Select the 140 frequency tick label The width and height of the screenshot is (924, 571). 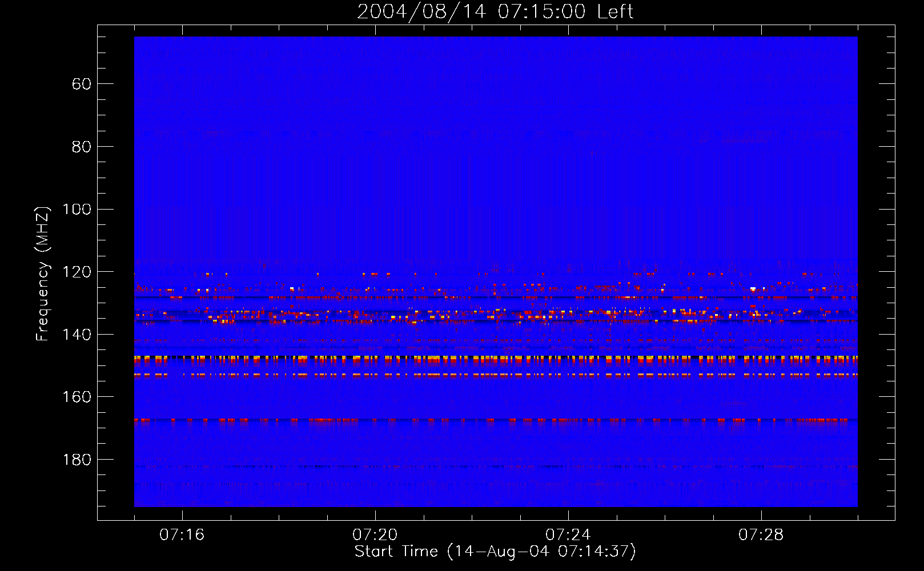(77, 335)
